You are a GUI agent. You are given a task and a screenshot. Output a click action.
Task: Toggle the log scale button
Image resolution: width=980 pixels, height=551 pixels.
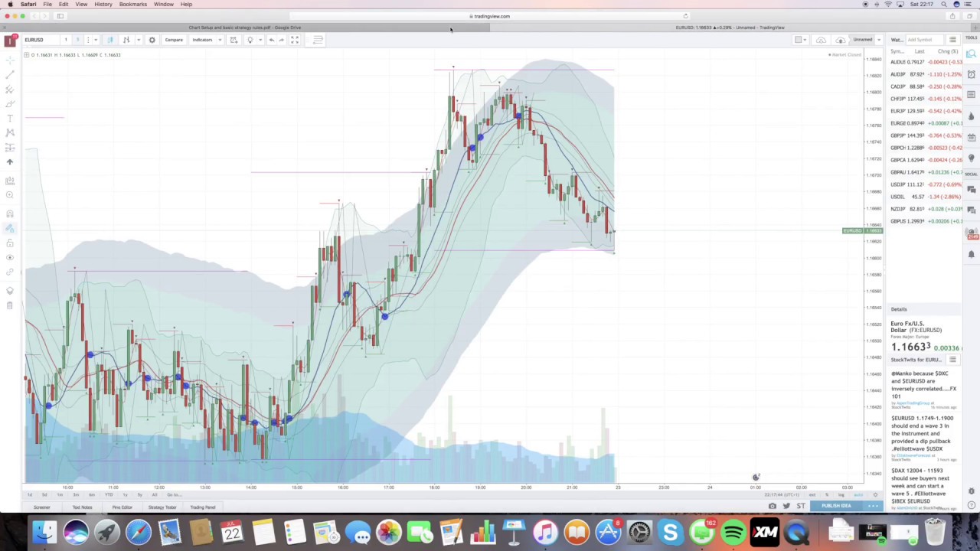click(x=841, y=495)
